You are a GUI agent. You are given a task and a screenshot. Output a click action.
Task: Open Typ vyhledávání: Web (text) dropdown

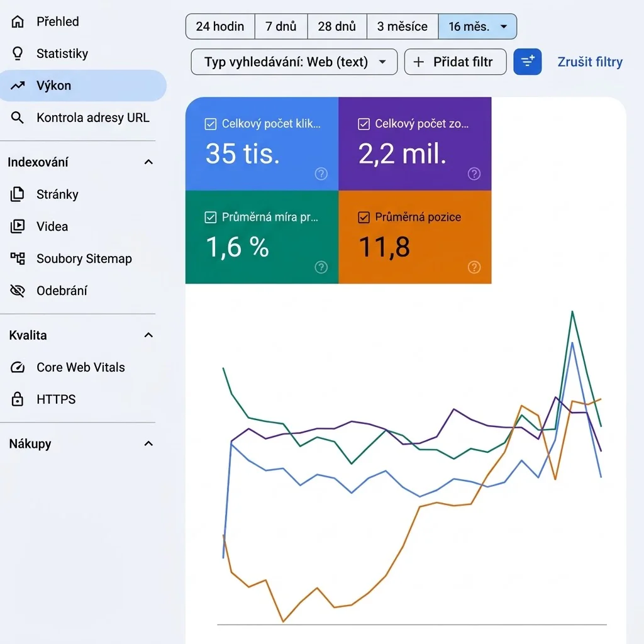tap(294, 62)
